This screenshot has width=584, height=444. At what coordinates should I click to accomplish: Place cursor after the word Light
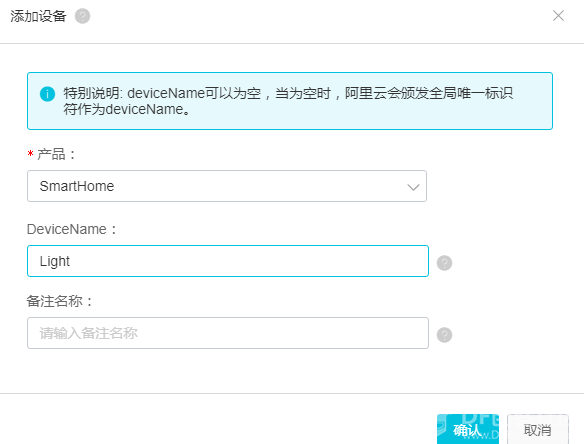click(x=71, y=261)
